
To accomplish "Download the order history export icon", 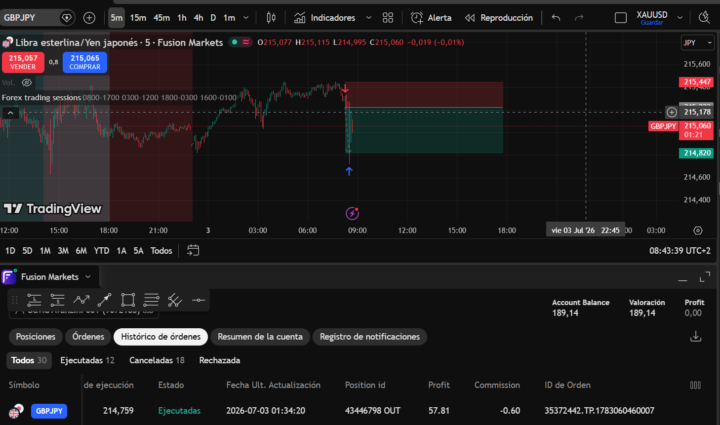I will click(x=696, y=336).
